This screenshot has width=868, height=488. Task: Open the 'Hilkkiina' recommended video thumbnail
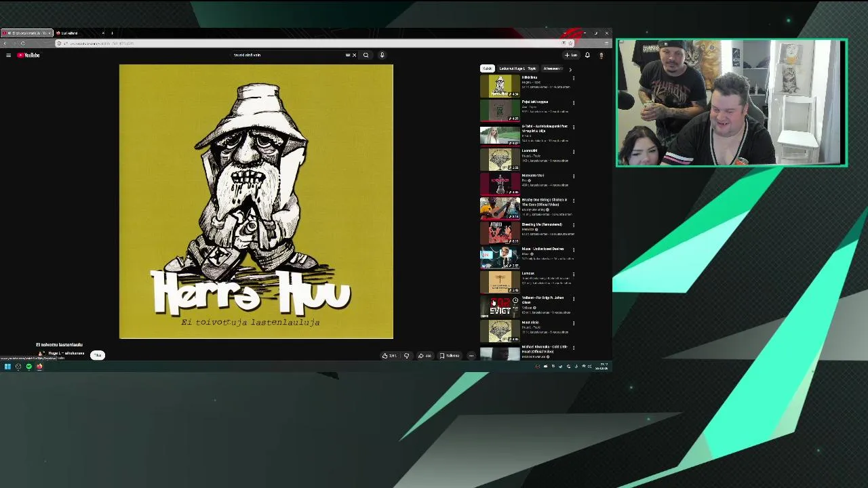tap(500, 86)
